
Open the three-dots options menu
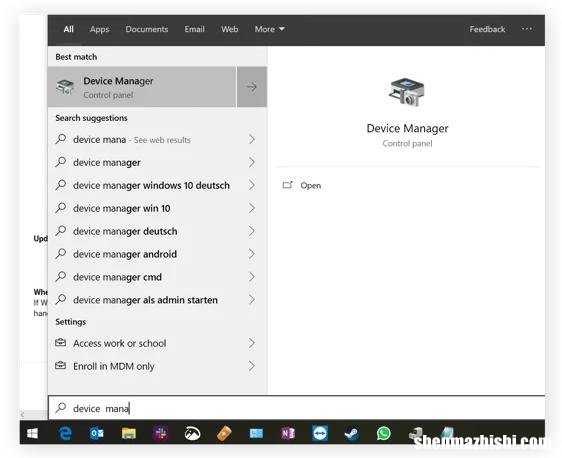(x=527, y=29)
